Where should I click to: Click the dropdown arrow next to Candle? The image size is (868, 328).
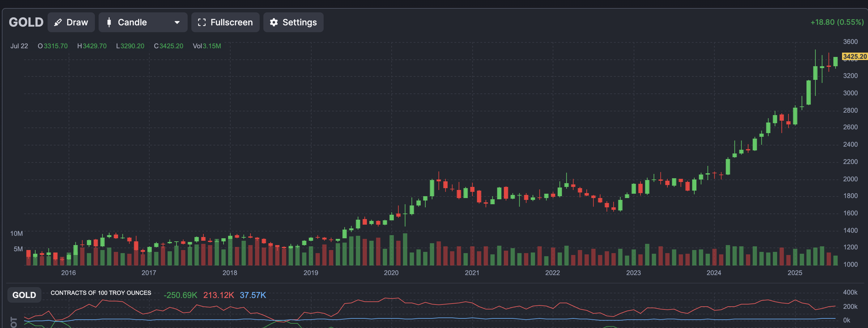point(177,23)
